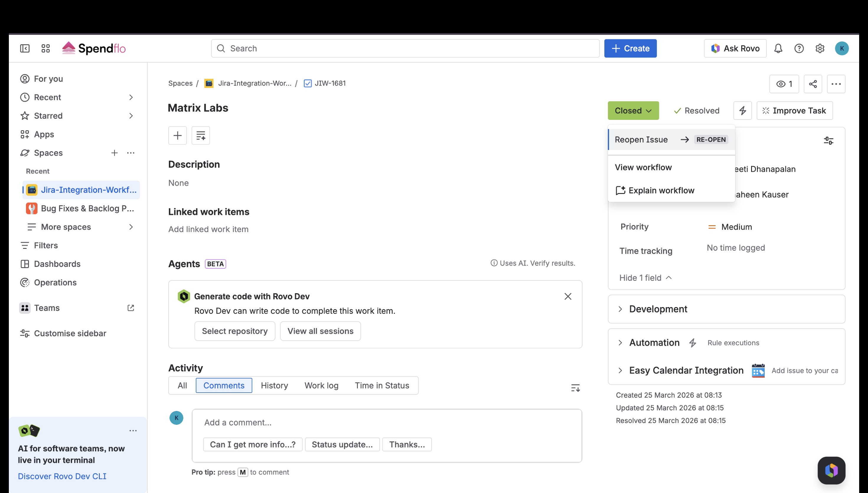Viewport: 868px width, 493px height.
Task: Click the activity sort order icon
Action: (x=575, y=388)
